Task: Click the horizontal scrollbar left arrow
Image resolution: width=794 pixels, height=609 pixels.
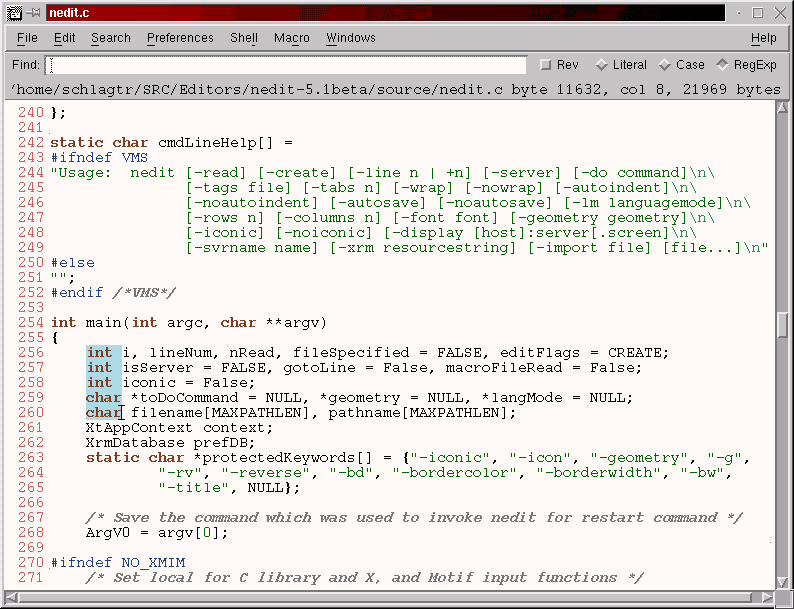Action: tap(11, 597)
